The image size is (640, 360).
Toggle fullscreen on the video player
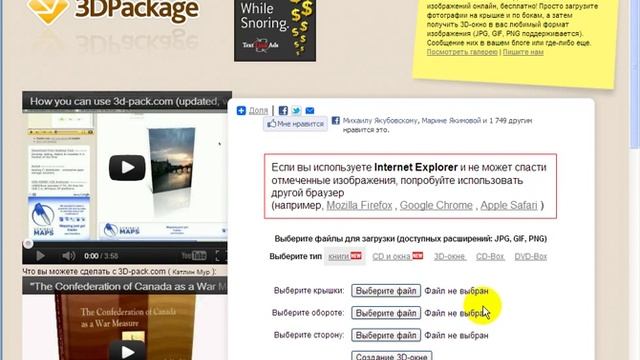219,256
